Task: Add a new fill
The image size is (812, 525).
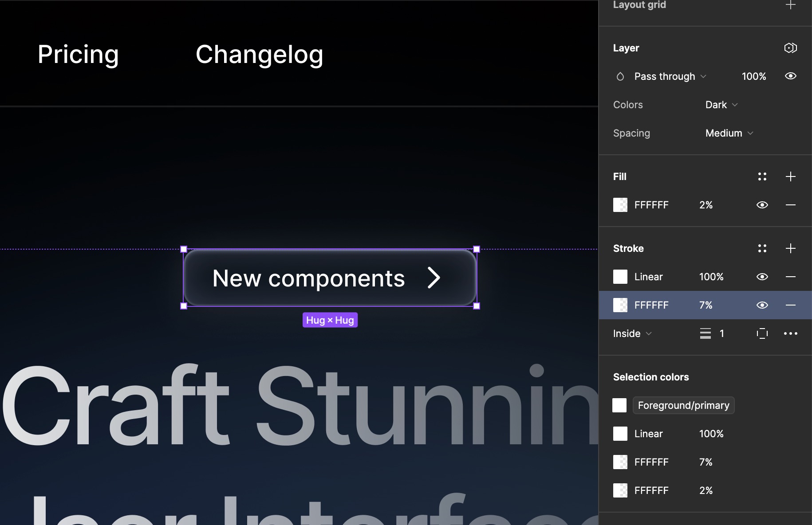Action: coord(791,176)
